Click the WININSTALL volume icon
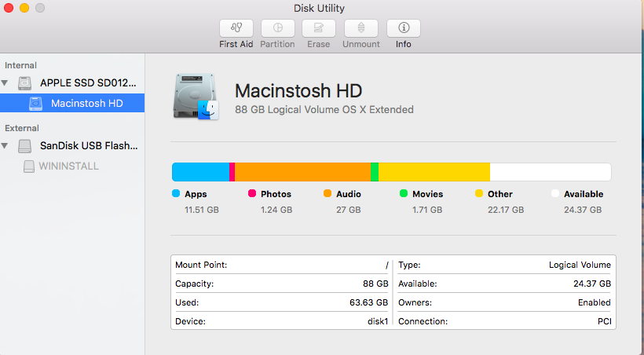Image resolution: width=644 pixels, height=355 pixels. 29,167
